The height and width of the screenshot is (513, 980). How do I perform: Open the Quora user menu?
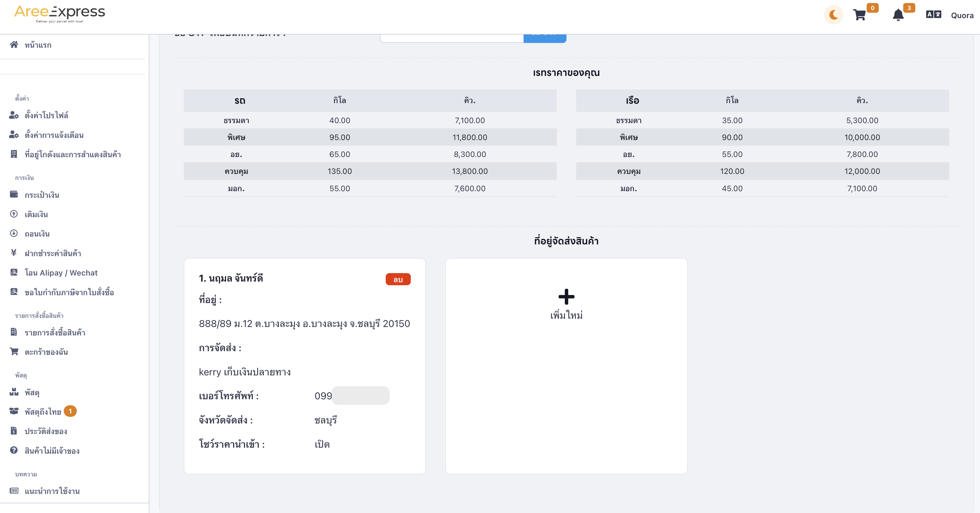click(x=962, y=16)
